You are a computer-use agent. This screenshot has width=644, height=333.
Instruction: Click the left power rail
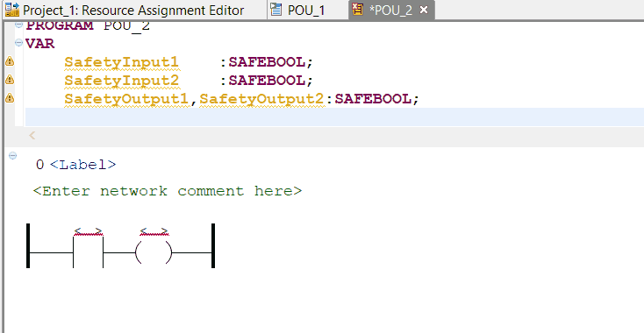tap(28, 245)
